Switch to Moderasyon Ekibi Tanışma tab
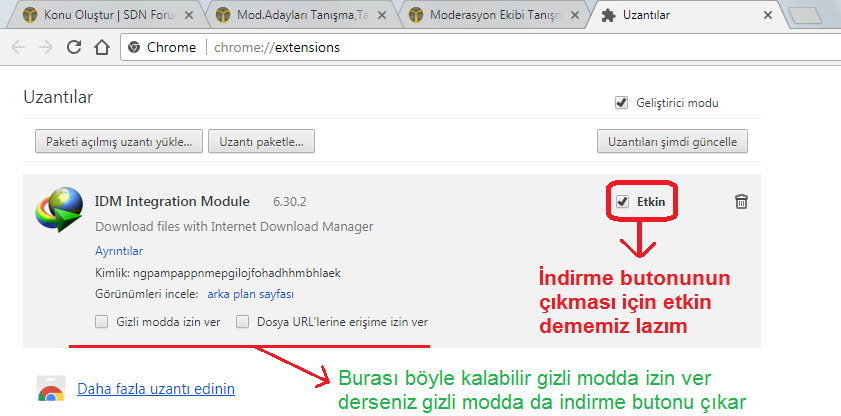The width and height of the screenshot is (841, 416). [x=493, y=16]
